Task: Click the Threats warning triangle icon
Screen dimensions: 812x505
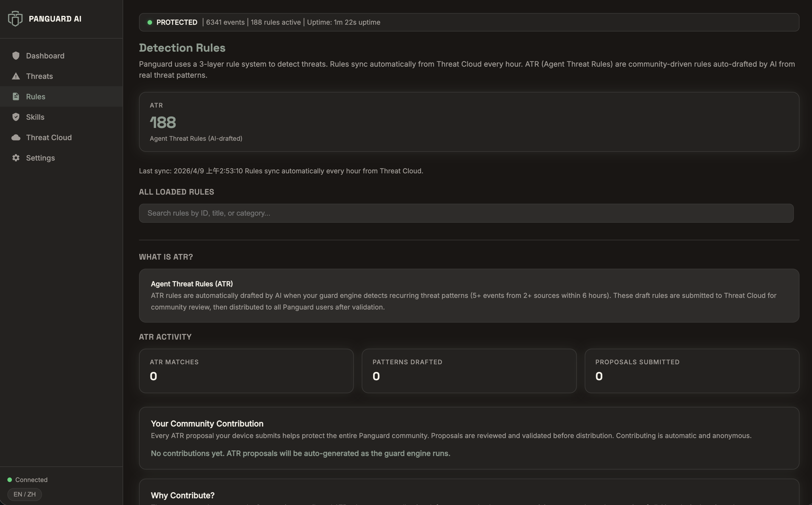Action: pyautogui.click(x=16, y=76)
